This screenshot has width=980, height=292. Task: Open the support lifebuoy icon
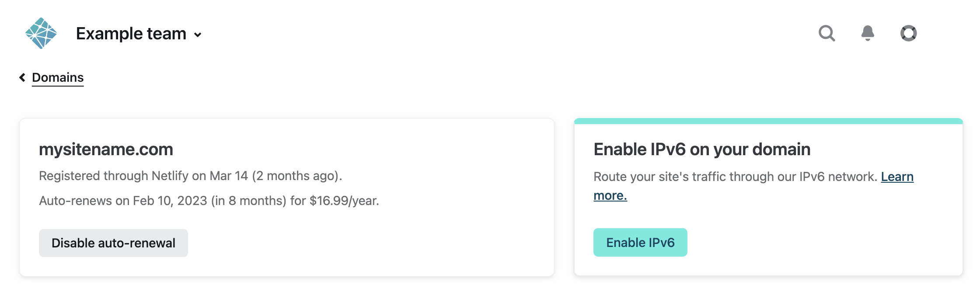908,33
